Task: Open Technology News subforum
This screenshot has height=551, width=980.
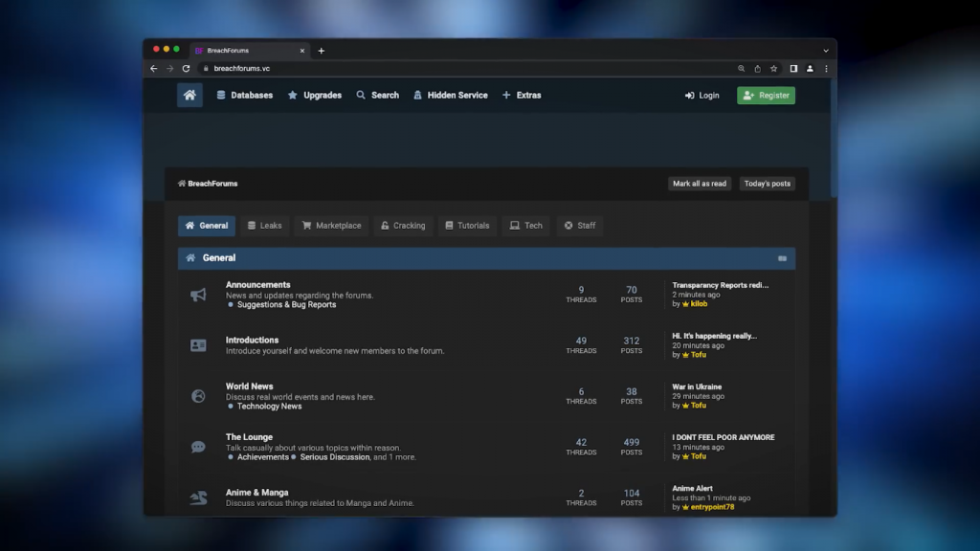Action: (269, 406)
